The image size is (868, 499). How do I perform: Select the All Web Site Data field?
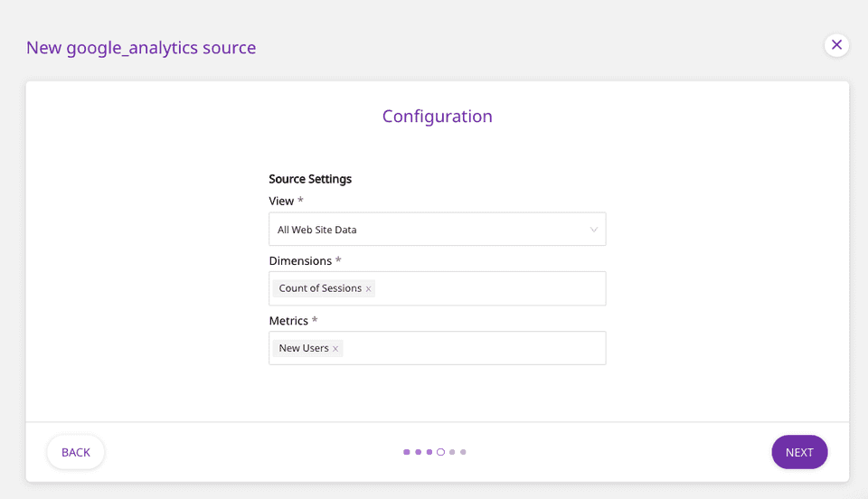pos(425,230)
